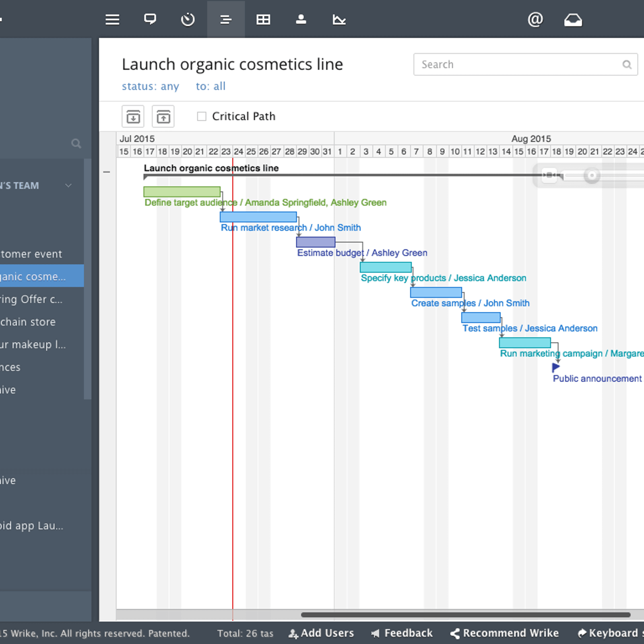
Task: Select the Gantt timeline view icon
Action: pos(226,19)
